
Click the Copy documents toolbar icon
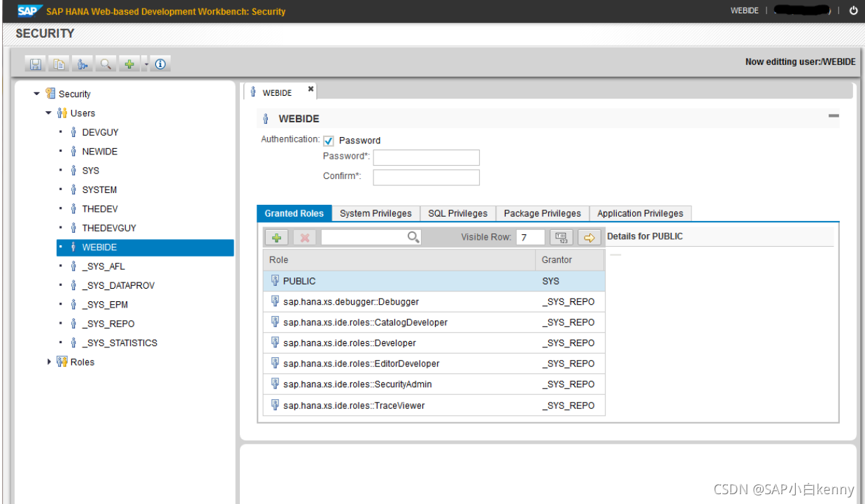59,64
